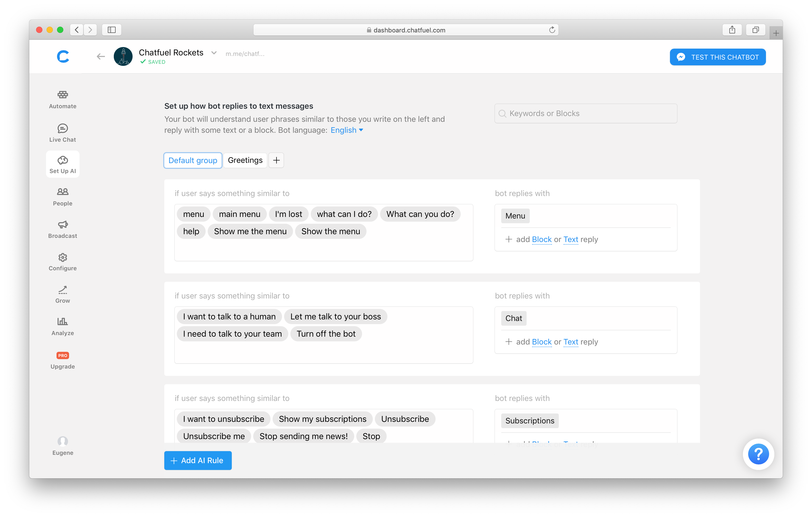
Task: Focus the Keywords or Blocks search field
Action: pyautogui.click(x=586, y=114)
